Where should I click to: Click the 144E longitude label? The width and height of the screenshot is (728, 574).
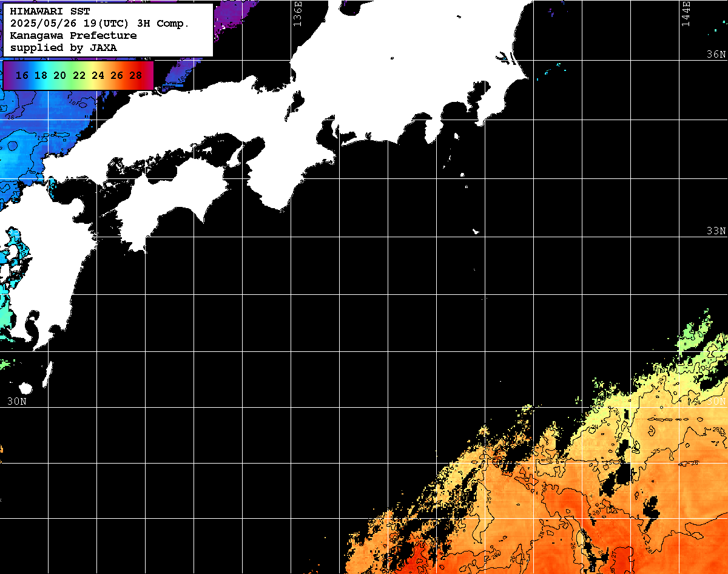coord(686,13)
